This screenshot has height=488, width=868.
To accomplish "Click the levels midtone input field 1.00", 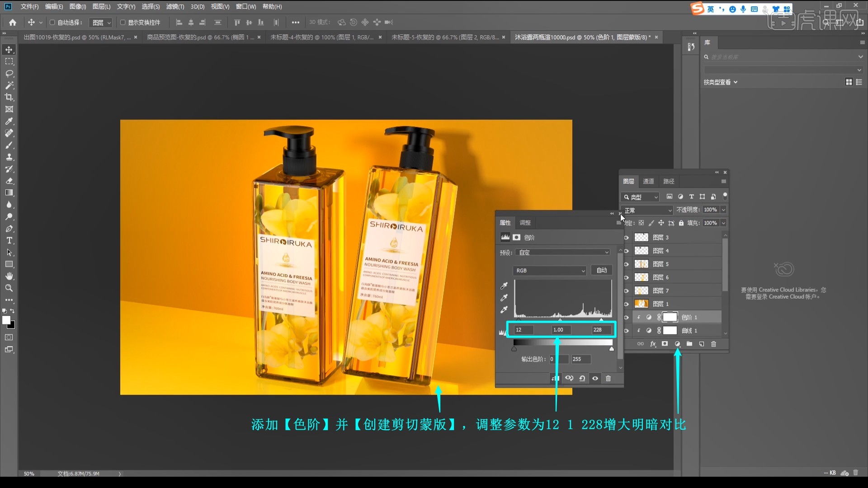I will pyautogui.click(x=561, y=330).
